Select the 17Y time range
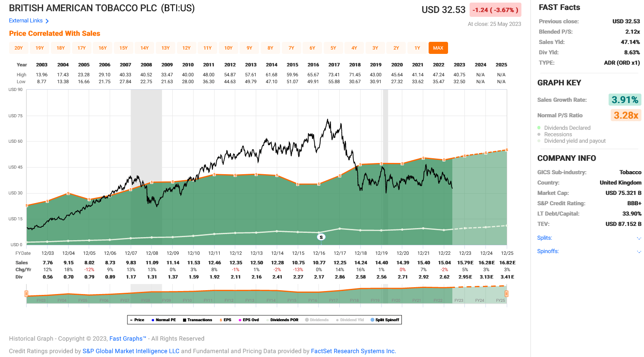Image resolution: width=644 pixels, height=357 pixels. [x=82, y=48]
